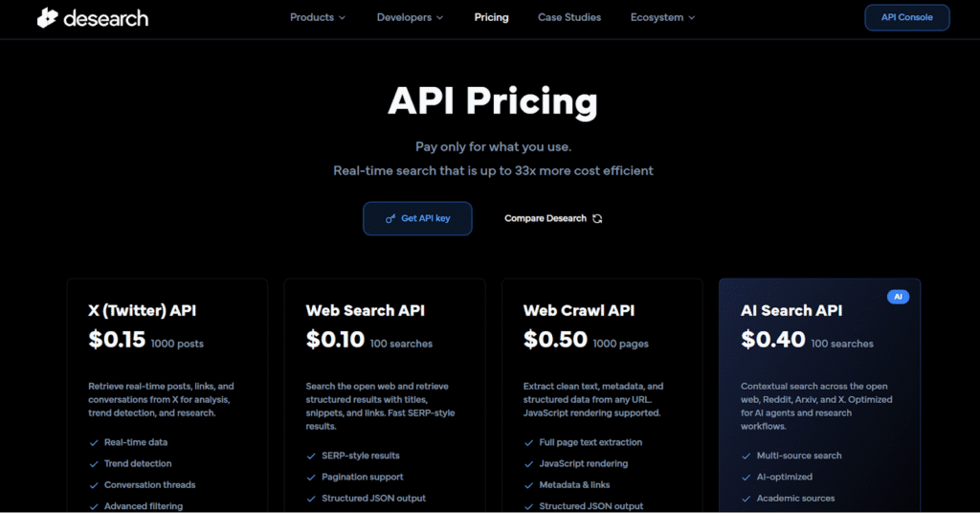
Task: Click the key icon in Get API key
Action: (x=390, y=218)
